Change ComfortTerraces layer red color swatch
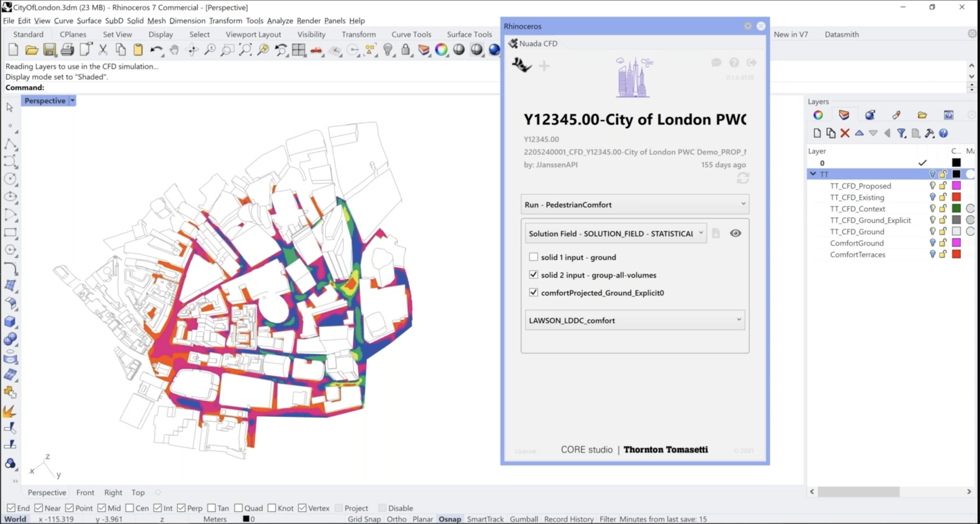The height and width of the screenshot is (524, 980). click(x=956, y=254)
